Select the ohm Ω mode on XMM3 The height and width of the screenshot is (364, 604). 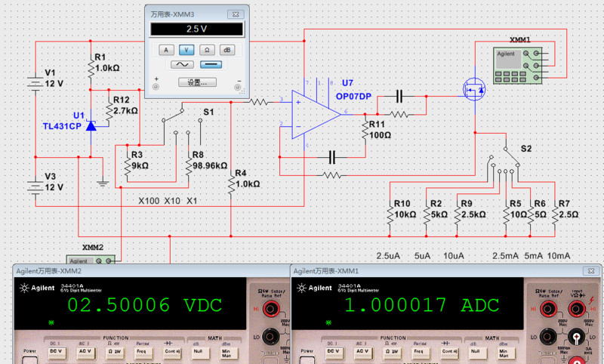click(x=206, y=50)
